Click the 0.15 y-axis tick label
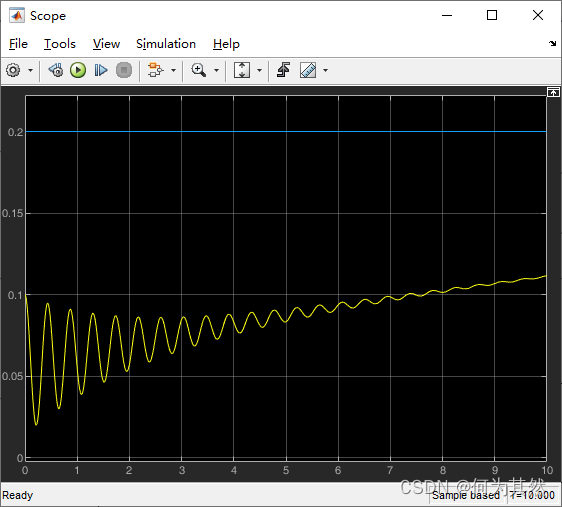The image size is (562, 507). click(12, 213)
